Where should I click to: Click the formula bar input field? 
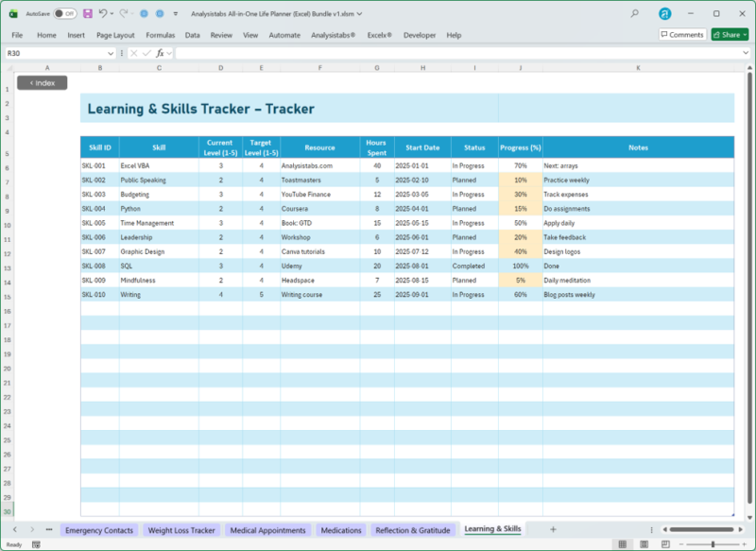click(454, 54)
